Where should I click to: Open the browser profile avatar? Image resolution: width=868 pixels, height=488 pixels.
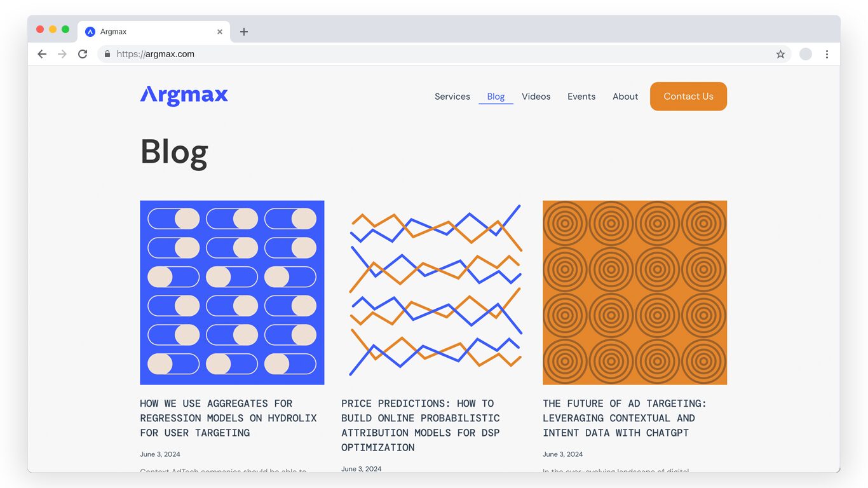tap(806, 54)
